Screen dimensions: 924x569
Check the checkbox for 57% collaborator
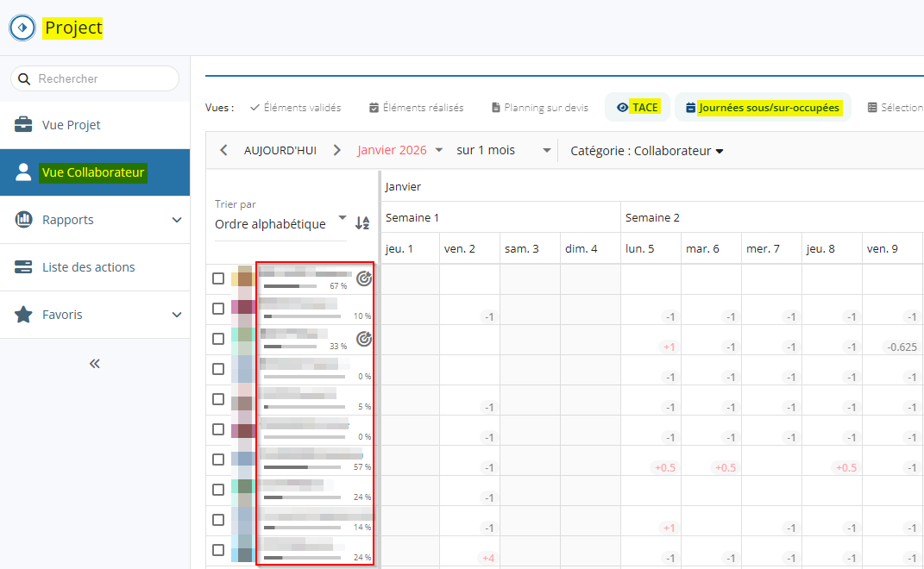click(x=218, y=460)
